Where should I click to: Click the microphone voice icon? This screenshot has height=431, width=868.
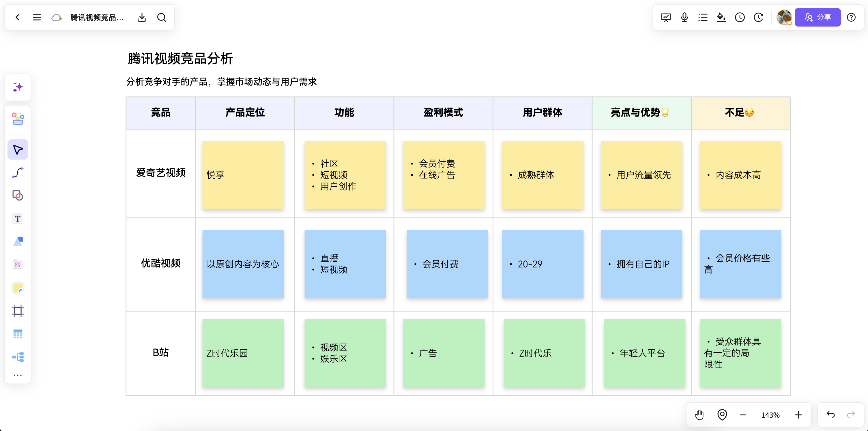click(684, 17)
